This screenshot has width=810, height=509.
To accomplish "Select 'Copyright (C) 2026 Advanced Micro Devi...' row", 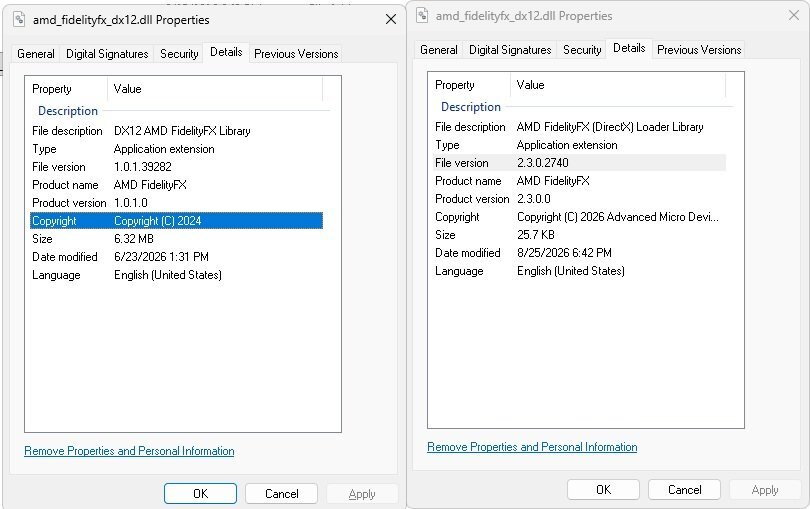I will point(579,217).
